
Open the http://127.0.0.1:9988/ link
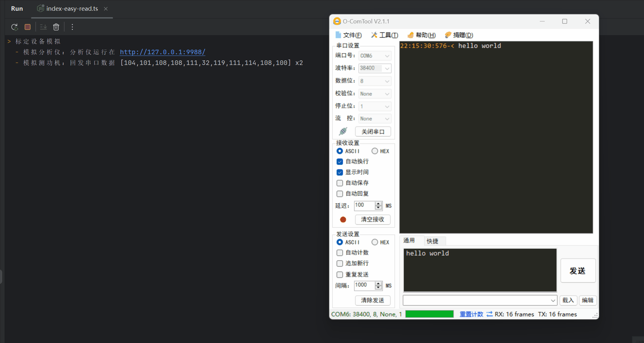pos(163,52)
